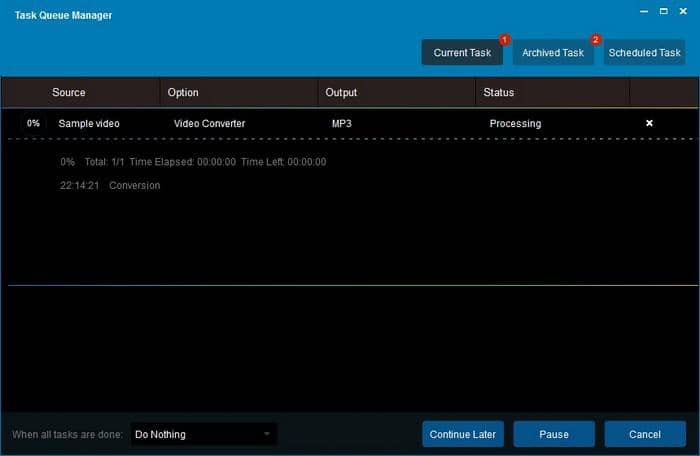Select the 'Sample video' source entry

[x=89, y=123]
